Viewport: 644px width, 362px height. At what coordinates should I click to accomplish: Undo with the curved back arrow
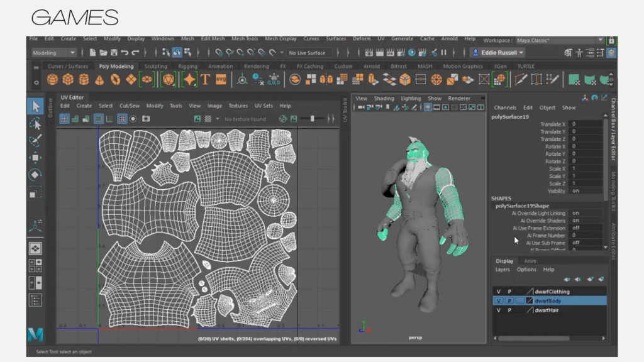(x=125, y=53)
